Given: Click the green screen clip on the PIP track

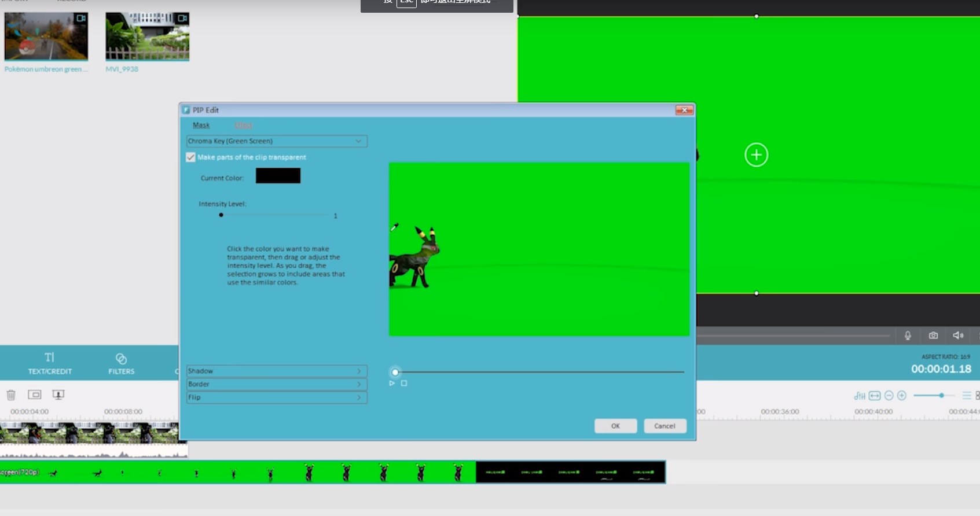Looking at the screenshot, I should coord(333,472).
